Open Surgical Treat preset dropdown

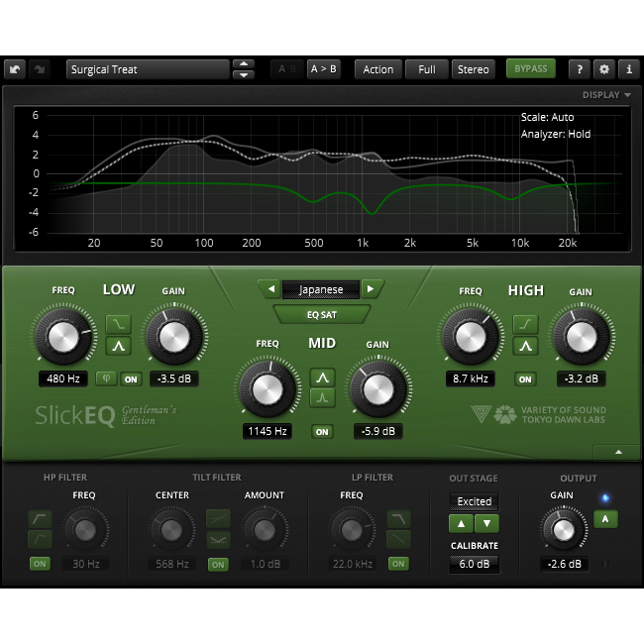click(x=148, y=69)
